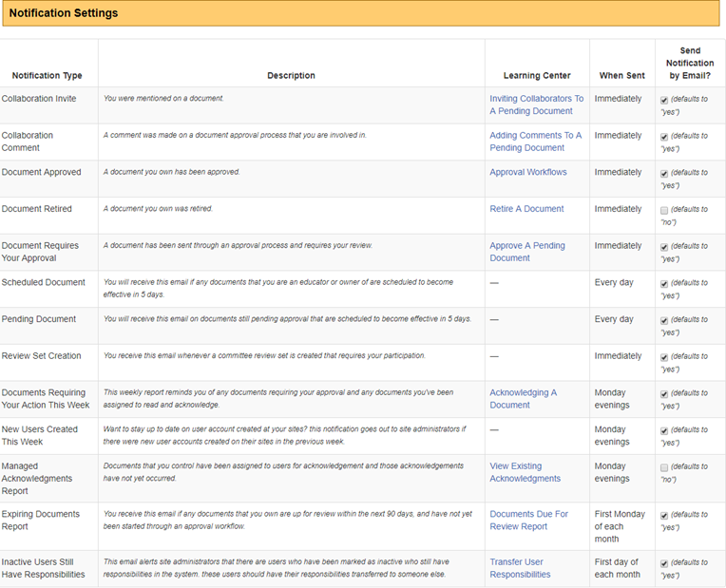Open Approve A Pending Document link
Screen dimensions: 726x588
(527, 252)
